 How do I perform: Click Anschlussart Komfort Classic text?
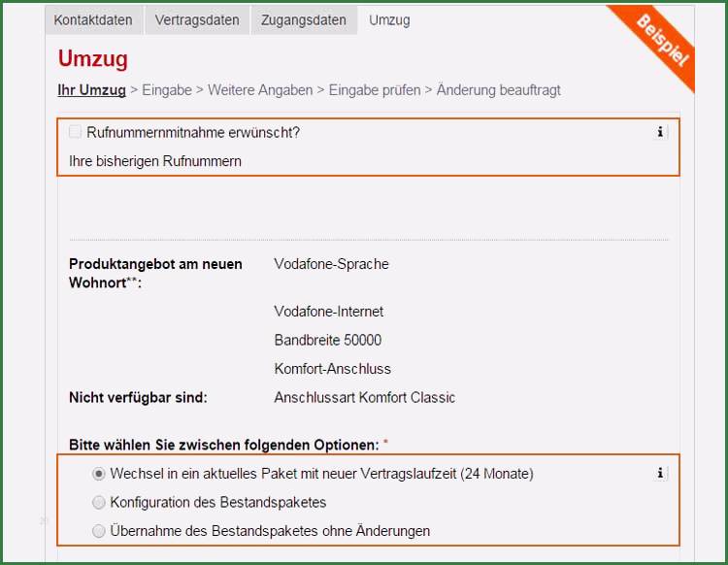coord(364,398)
